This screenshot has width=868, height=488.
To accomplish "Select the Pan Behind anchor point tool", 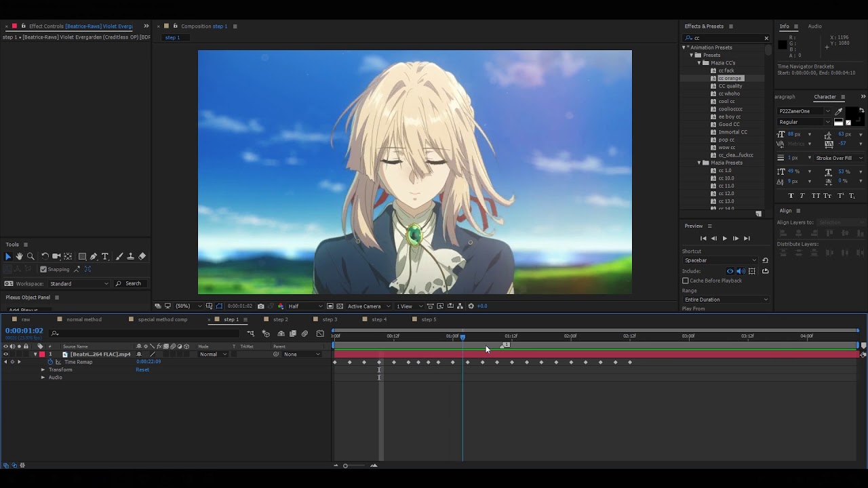I will pos(68,256).
